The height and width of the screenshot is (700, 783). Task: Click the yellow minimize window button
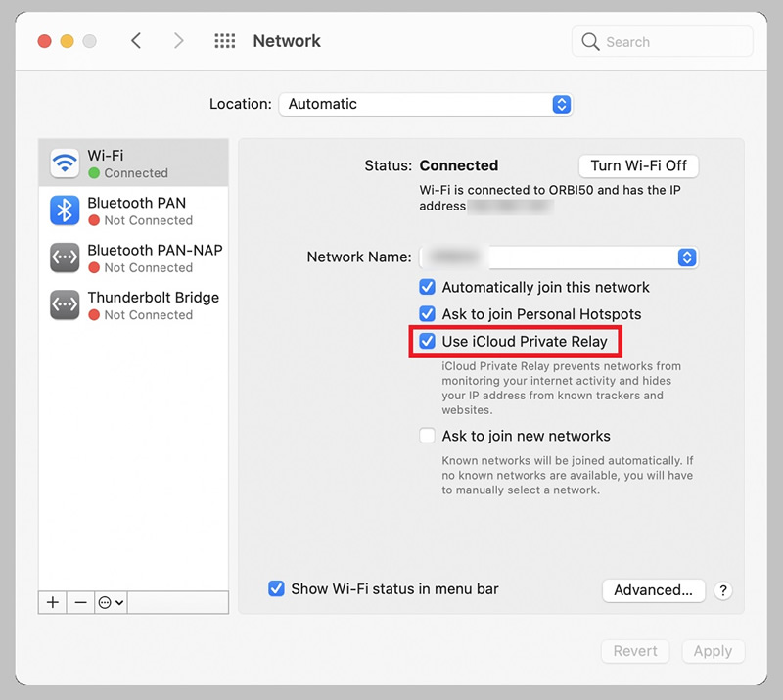click(x=67, y=41)
